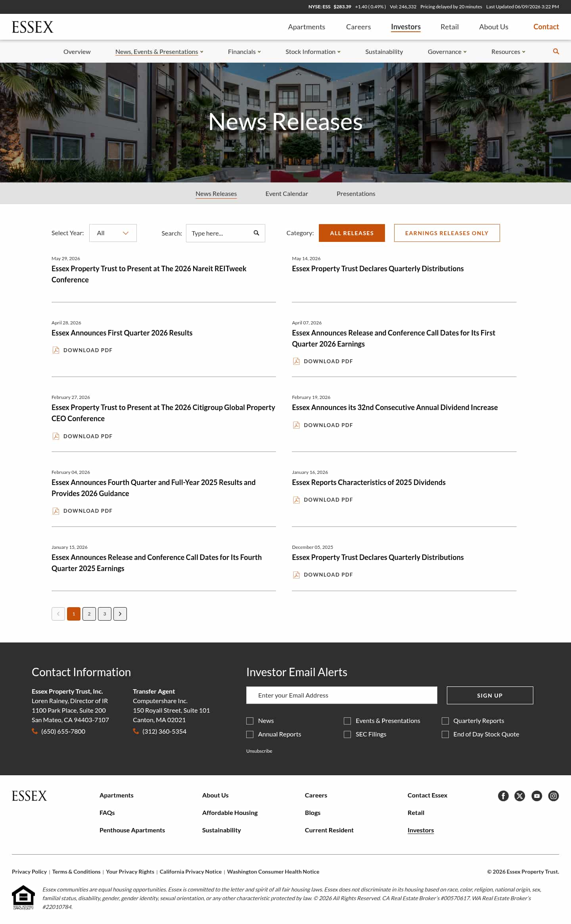
Task: Click the Sign Up button
Action: coord(490,696)
